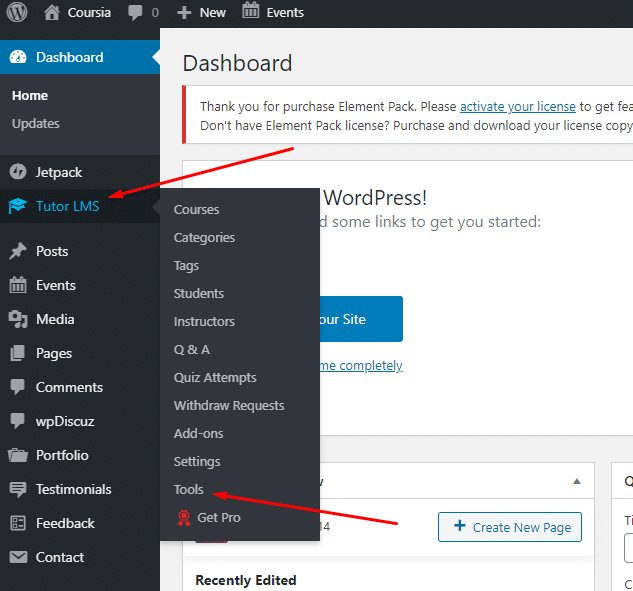Click the Recently Edited heading
This screenshot has height=591, width=633.
coord(246,581)
